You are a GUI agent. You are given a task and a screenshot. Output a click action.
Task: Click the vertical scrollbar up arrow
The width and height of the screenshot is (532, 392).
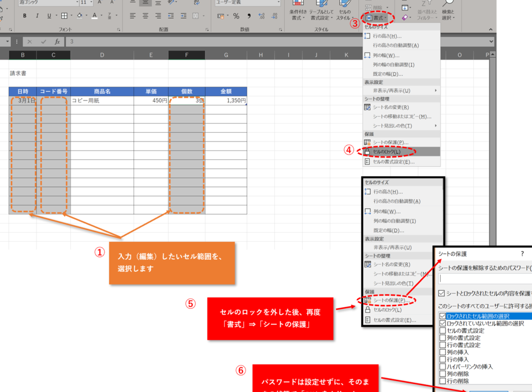(493, 54)
